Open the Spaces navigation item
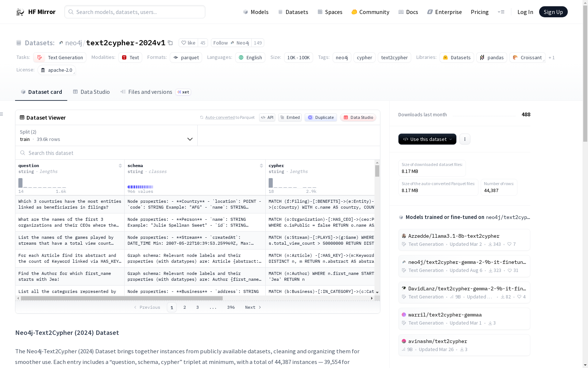The width and height of the screenshot is (588, 368). 330,12
